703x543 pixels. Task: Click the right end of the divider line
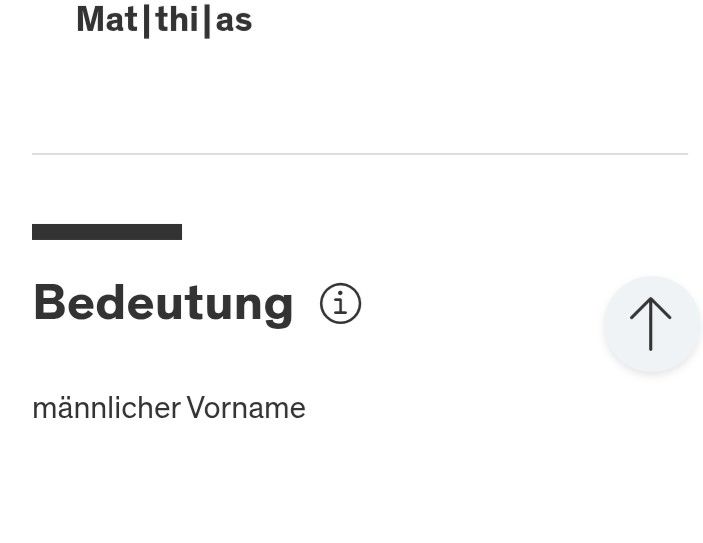point(684,154)
